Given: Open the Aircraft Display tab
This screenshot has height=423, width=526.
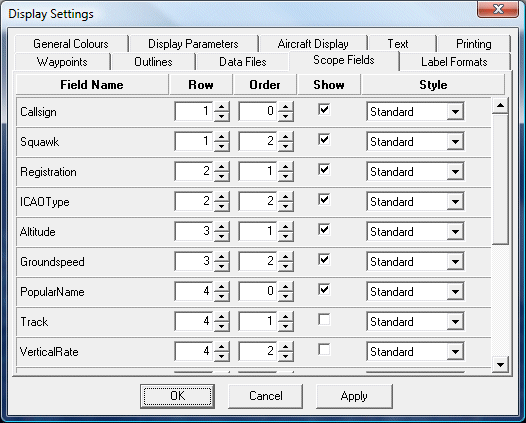Looking at the screenshot, I should (x=313, y=44).
